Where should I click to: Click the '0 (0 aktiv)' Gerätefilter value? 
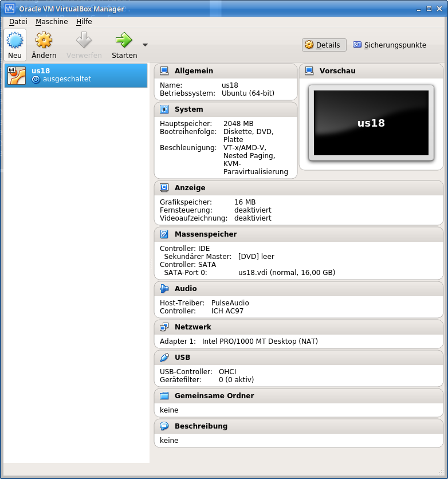237,380
